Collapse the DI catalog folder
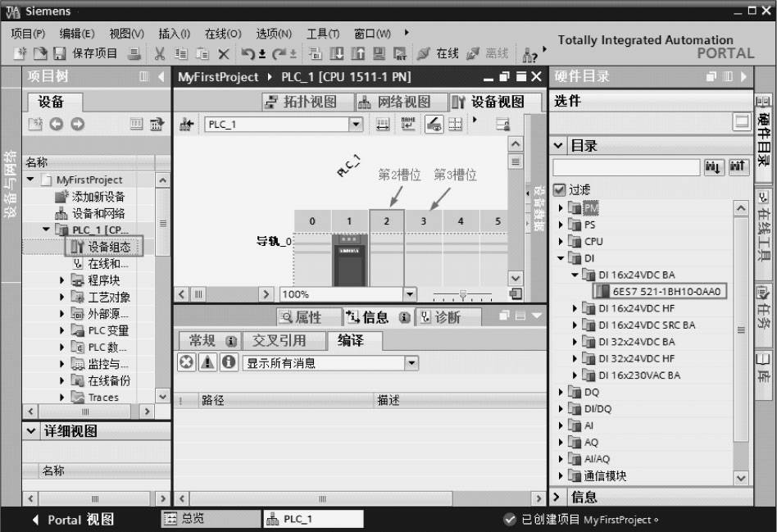The width and height of the screenshot is (777, 532). (x=561, y=258)
